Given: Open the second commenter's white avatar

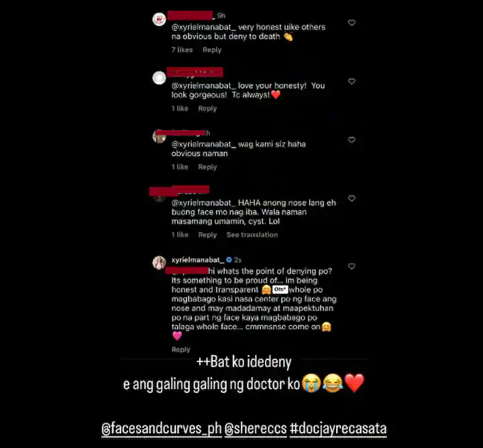Looking at the screenshot, I should [159, 78].
